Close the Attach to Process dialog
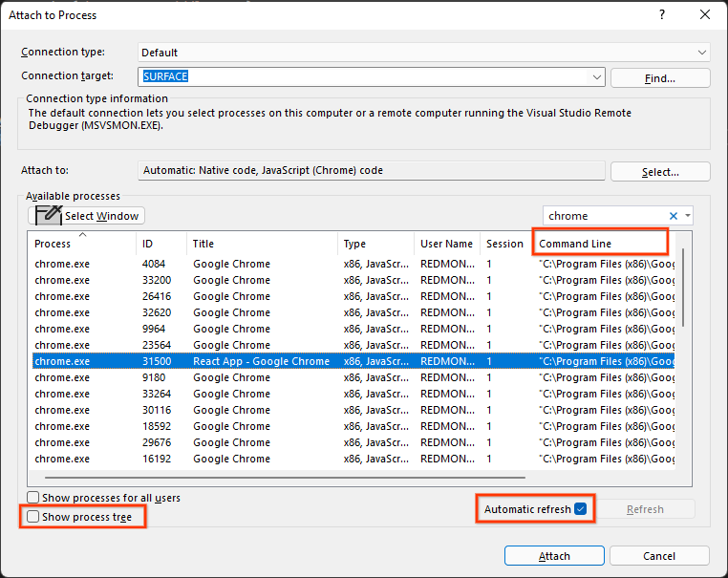The width and height of the screenshot is (728, 578). (x=705, y=15)
